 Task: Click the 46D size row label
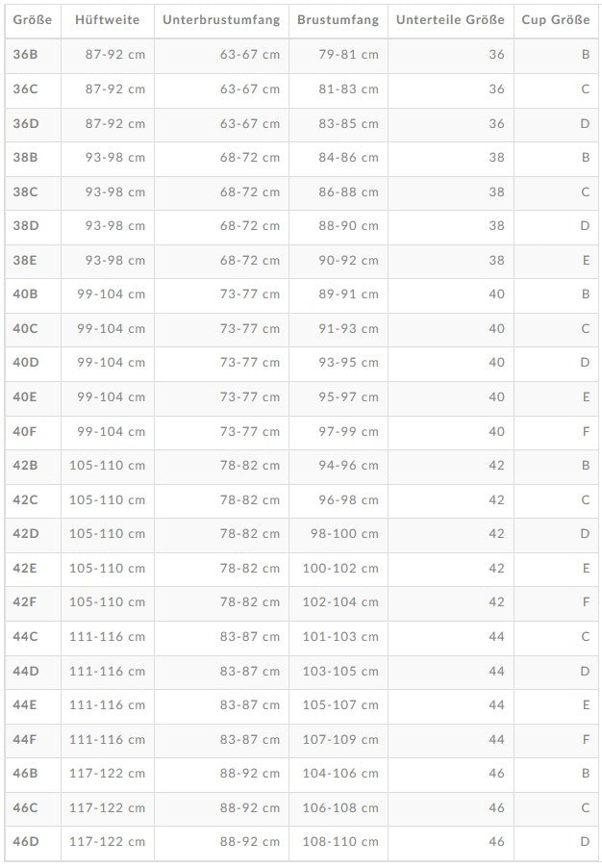click(26, 842)
